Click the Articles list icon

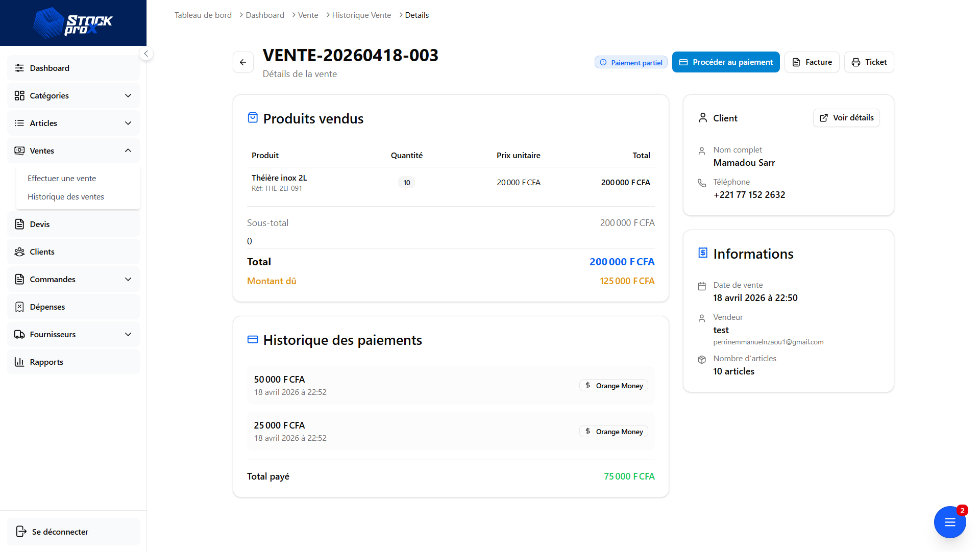coord(19,123)
